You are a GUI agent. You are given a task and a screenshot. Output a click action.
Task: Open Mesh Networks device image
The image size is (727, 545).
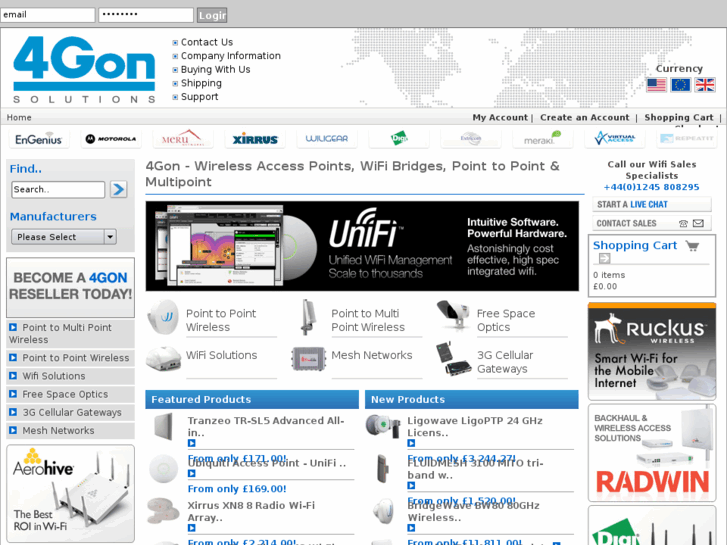[308, 359]
